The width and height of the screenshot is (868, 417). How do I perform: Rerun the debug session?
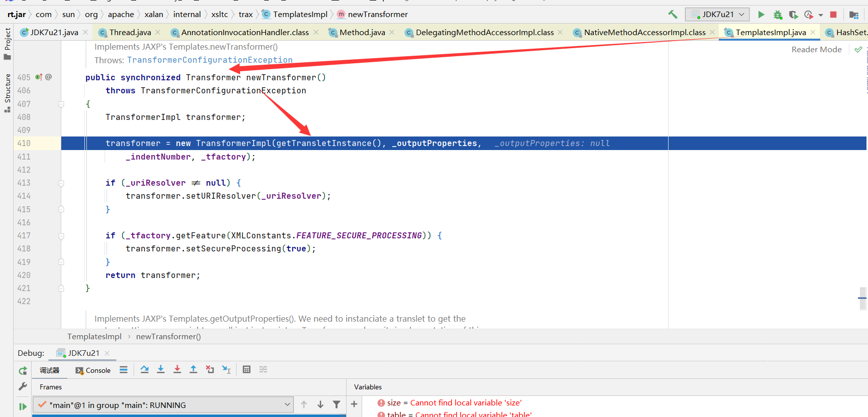tap(23, 371)
